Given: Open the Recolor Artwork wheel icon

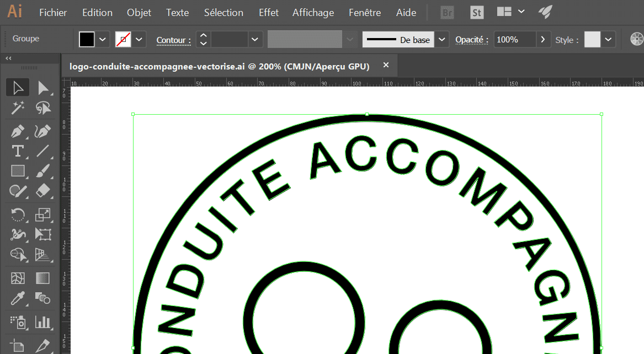Looking at the screenshot, I should pos(637,39).
